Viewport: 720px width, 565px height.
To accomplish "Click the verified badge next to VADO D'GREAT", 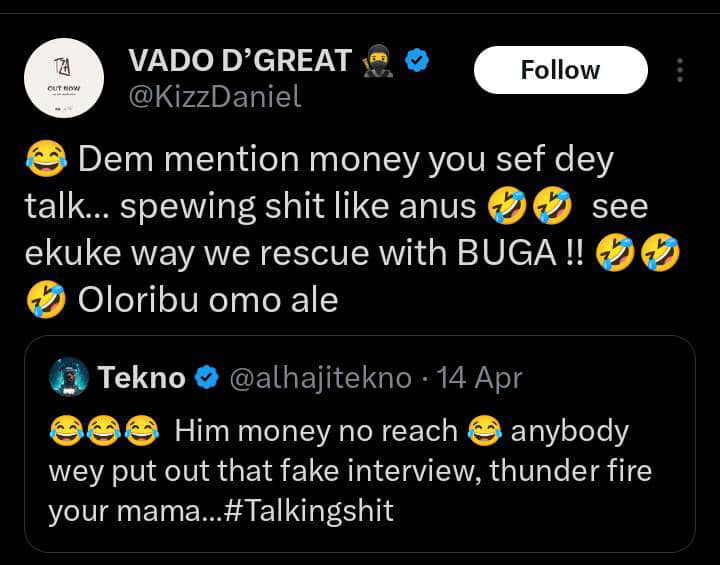I will pos(417,61).
